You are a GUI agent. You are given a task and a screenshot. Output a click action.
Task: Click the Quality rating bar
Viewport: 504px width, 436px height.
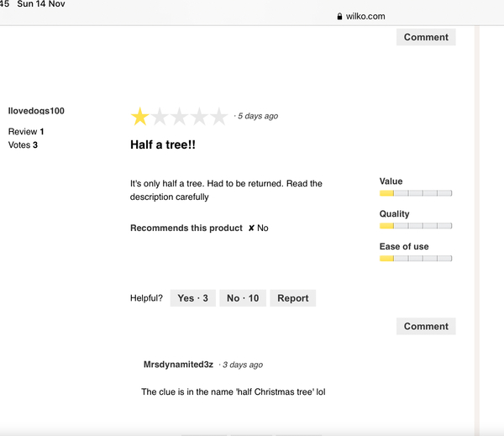point(416,226)
